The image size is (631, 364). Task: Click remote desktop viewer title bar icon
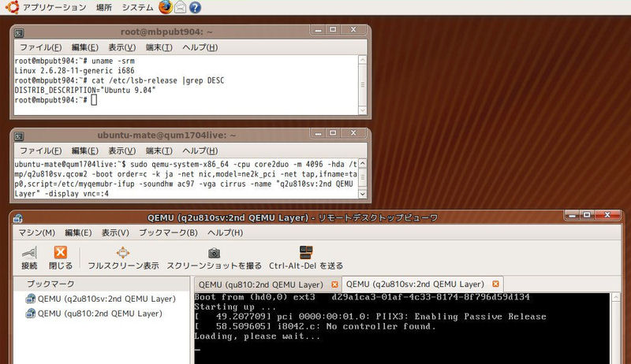(17, 218)
